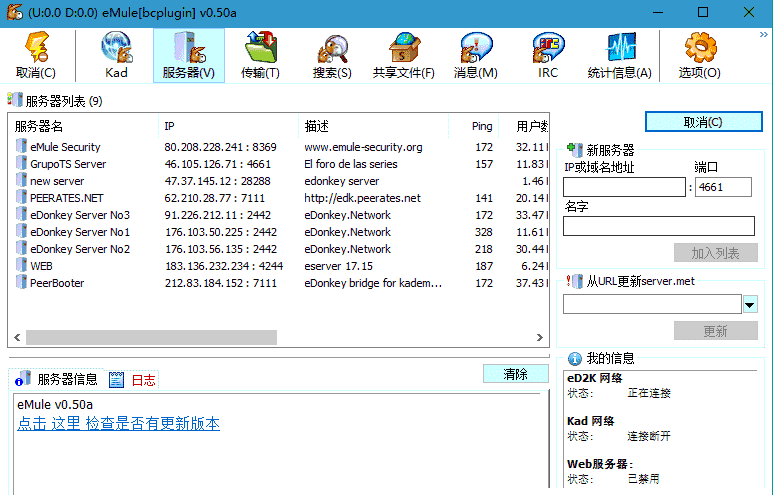Sort by Ping column header
775x495 pixels.
pyautogui.click(x=474, y=126)
